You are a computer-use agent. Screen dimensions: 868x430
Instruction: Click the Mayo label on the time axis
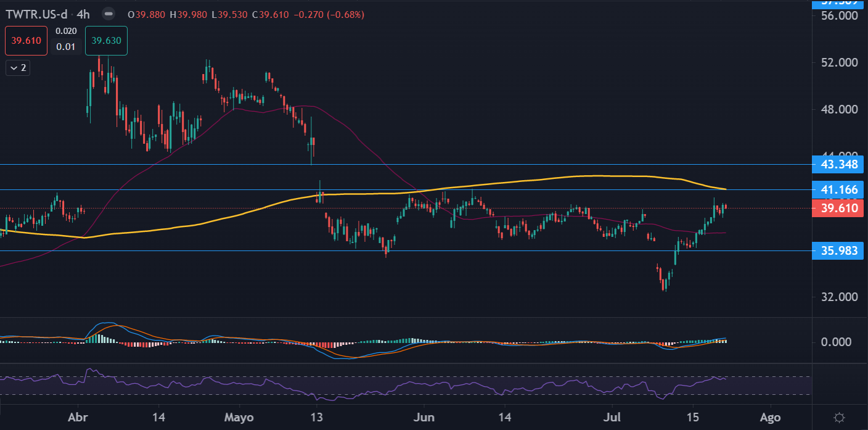(239, 417)
